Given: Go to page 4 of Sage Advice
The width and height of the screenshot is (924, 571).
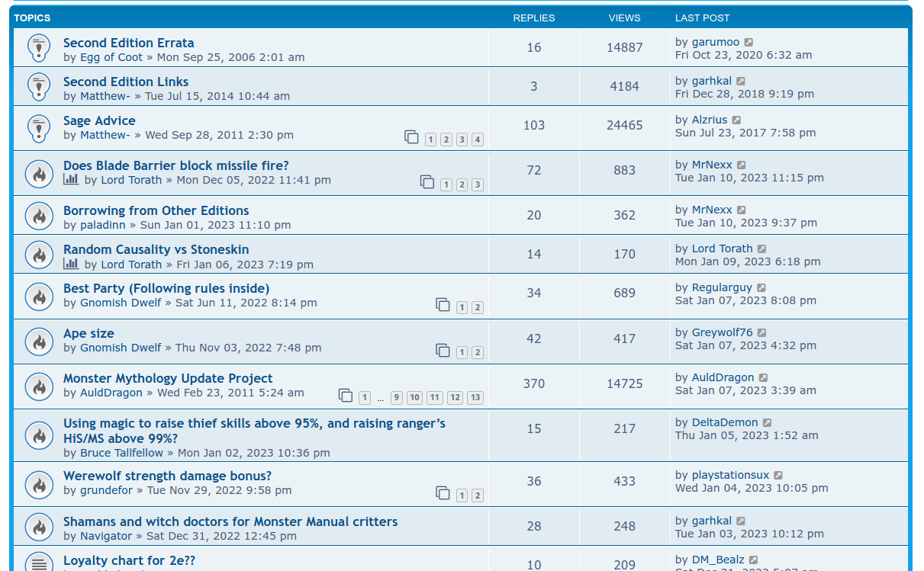Looking at the screenshot, I should (x=477, y=140).
